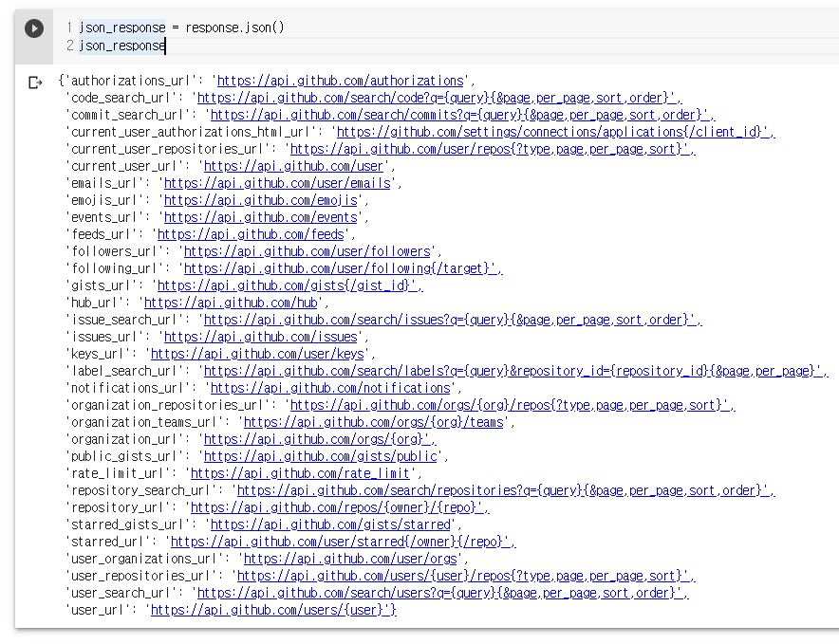Open the repository_search_url link
This screenshot has width=839, height=644.
tap(506, 491)
